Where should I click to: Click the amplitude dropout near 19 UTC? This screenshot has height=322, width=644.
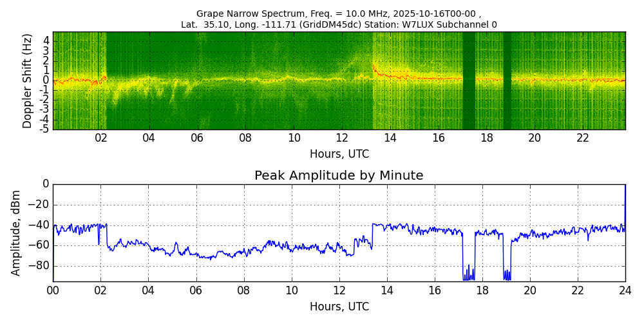[x=507, y=274]
